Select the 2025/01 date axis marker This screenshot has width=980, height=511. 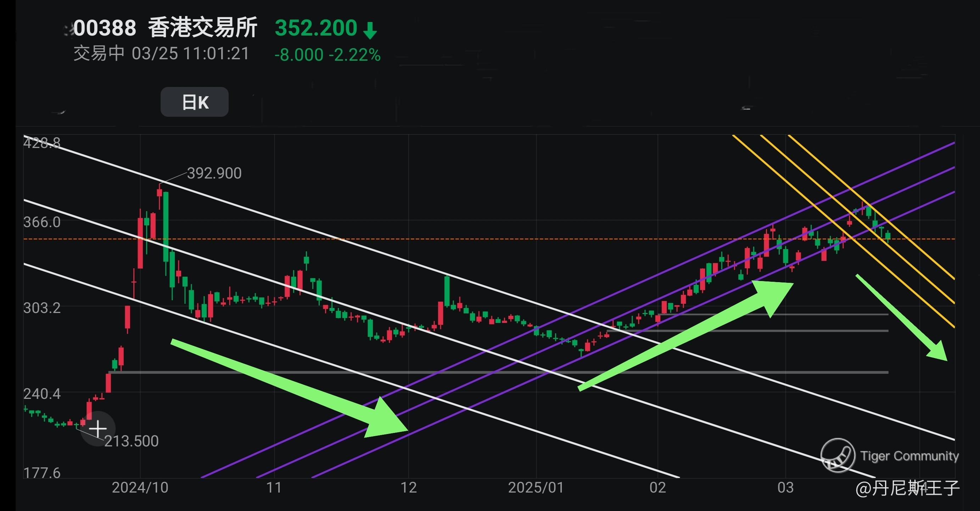click(536, 487)
